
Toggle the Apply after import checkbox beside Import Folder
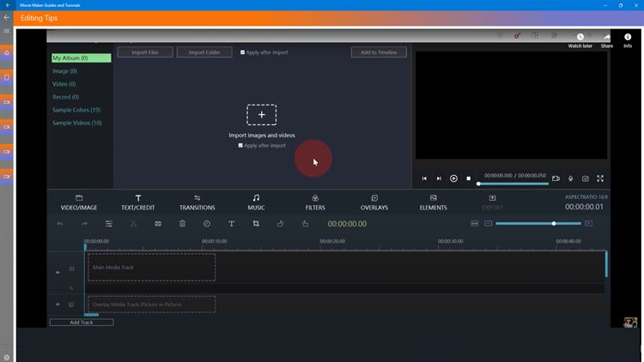(x=242, y=52)
